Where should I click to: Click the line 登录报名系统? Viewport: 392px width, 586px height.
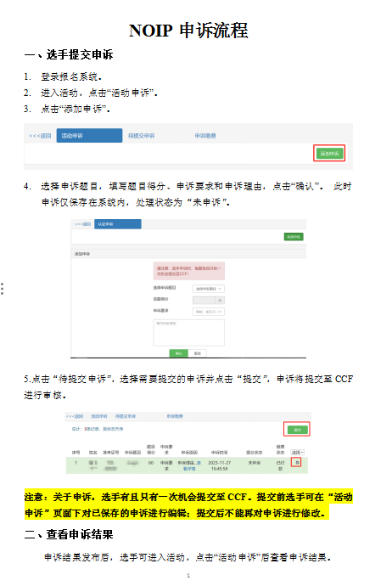click(x=71, y=76)
